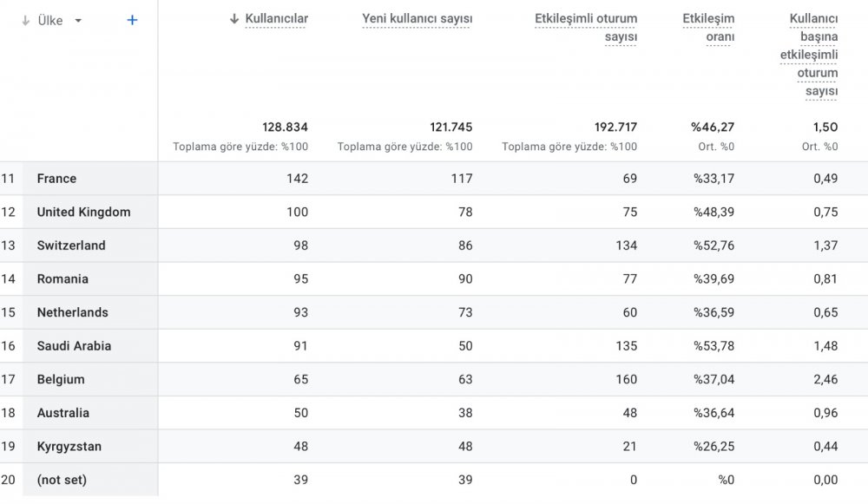
Task: Sort by Etkileşimli oturum sayısı column
Action: [586, 28]
